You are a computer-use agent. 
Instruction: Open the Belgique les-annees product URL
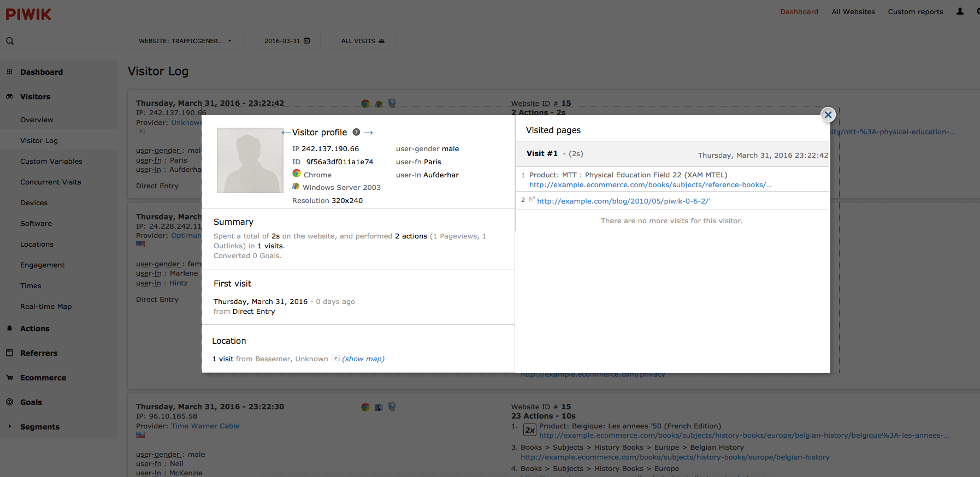[744, 436]
